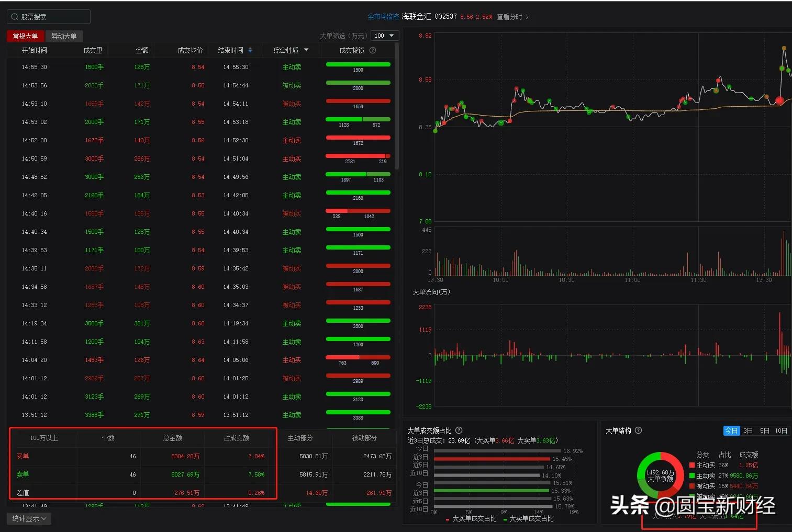The height and width of the screenshot is (532, 792).
Task: Click the red 主动买 legend square in 大单结构
Action: point(692,465)
